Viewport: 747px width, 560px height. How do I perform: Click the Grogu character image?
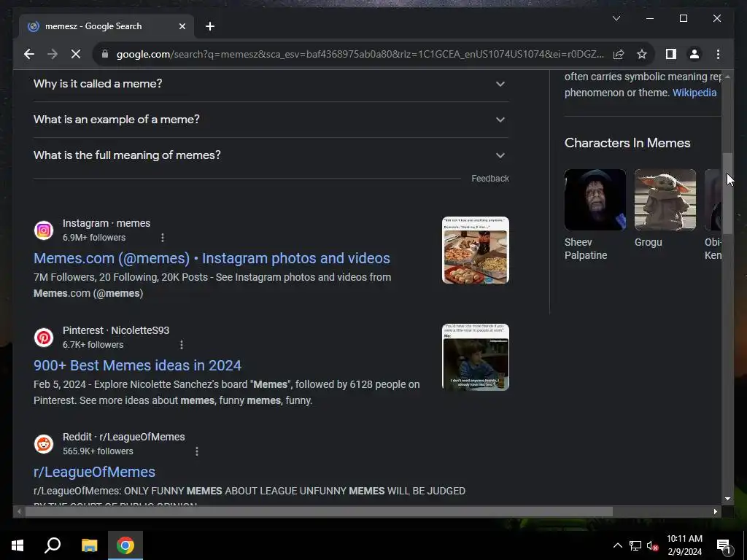coord(665,200)
